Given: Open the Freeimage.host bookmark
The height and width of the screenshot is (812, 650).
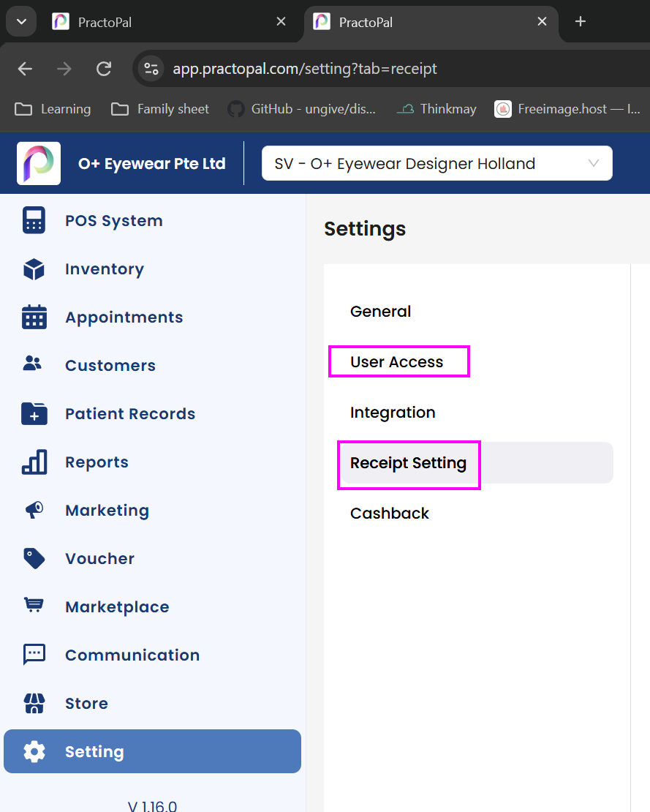Looking at the screenshot, I should [x=567, y=109].
